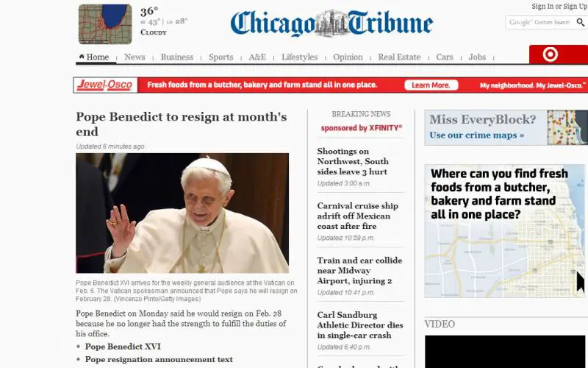
Task: Click the Jewel-Osco logo in banner
Action: (105, 85)
